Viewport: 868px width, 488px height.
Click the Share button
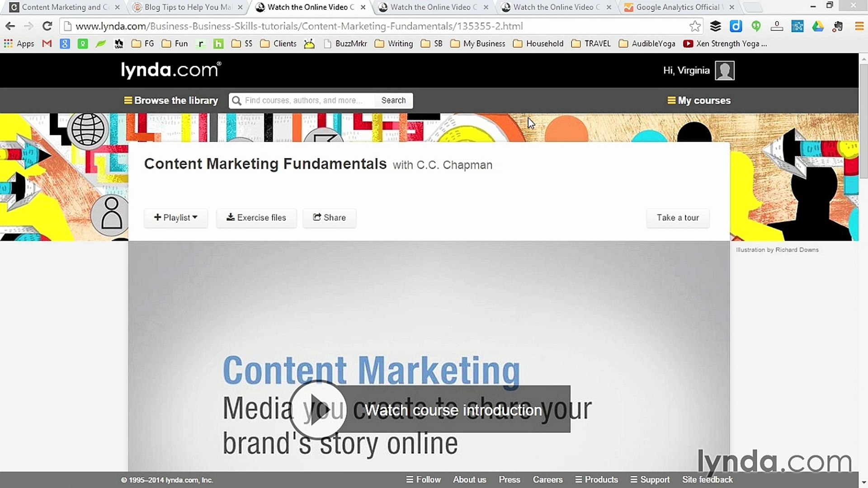(330, 218)
